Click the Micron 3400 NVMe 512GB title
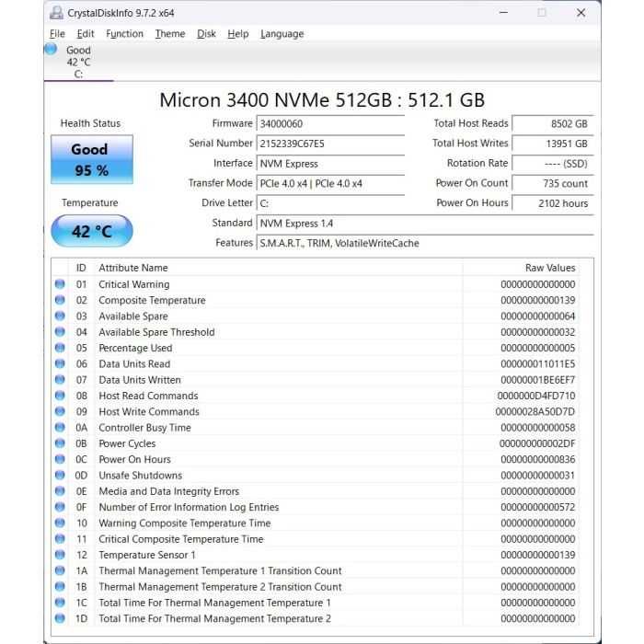 (322, 100)
